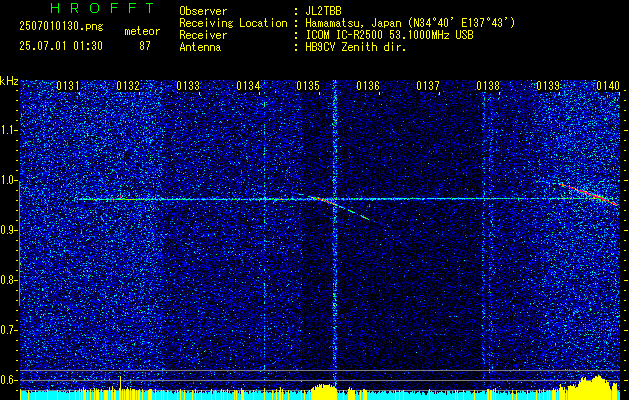This screenshot has height=400, width=629.
Task: Click the 0131 time marker
Action: [x=67, y=86]
